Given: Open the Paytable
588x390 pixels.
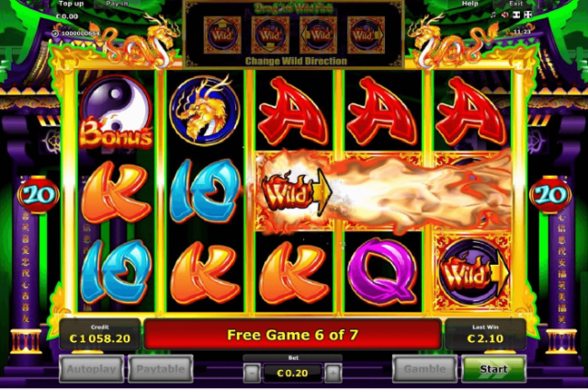Looking at the screenshot, I should pyautogui.click(x=161, y=369).
